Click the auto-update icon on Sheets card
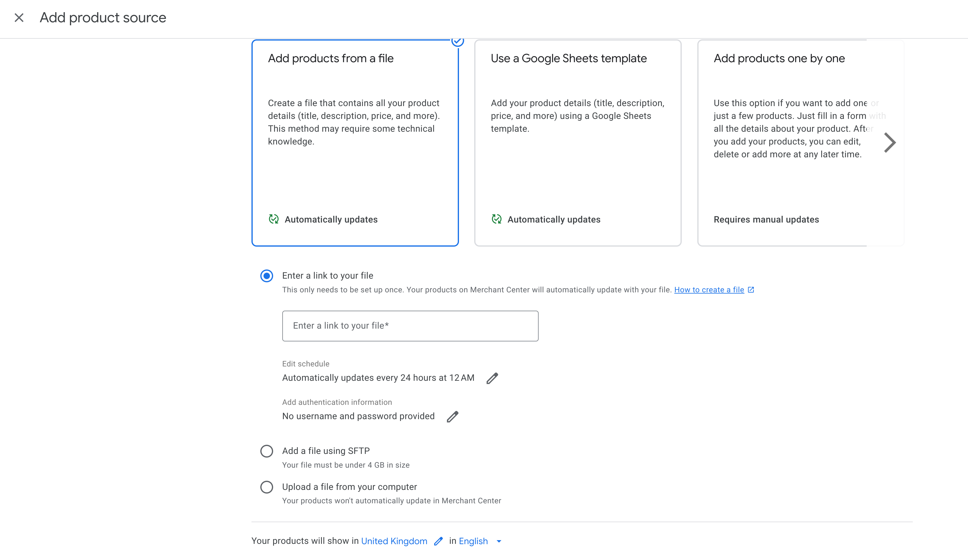The height and width of the screenshot is (560, 968). point(496,219)
